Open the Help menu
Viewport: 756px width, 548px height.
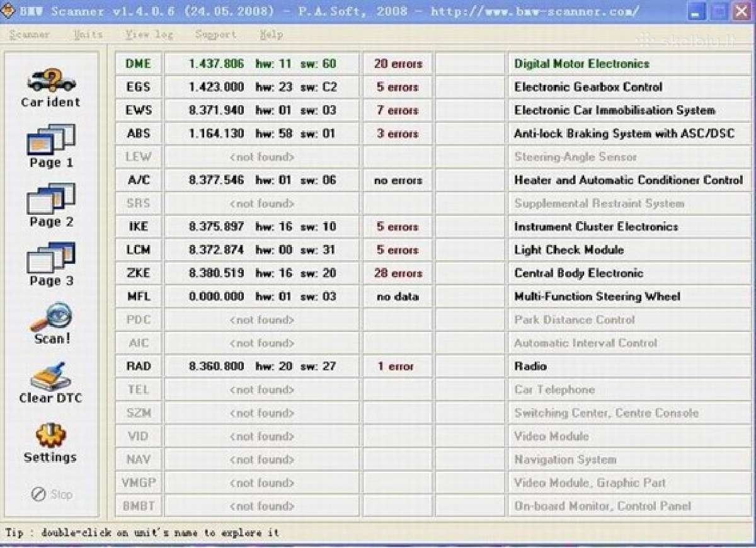[x=271, y=35]
